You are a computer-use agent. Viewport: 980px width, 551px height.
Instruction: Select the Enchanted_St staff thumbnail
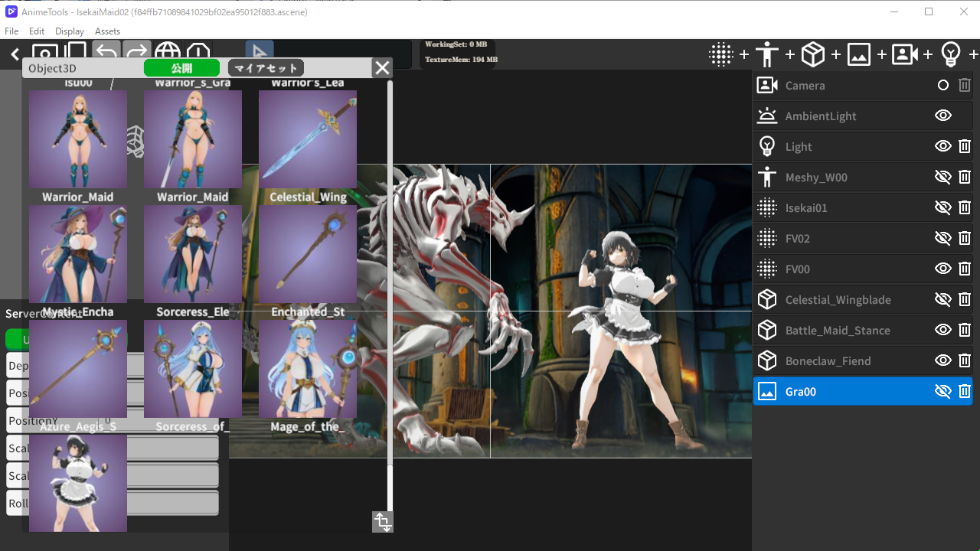308,254
